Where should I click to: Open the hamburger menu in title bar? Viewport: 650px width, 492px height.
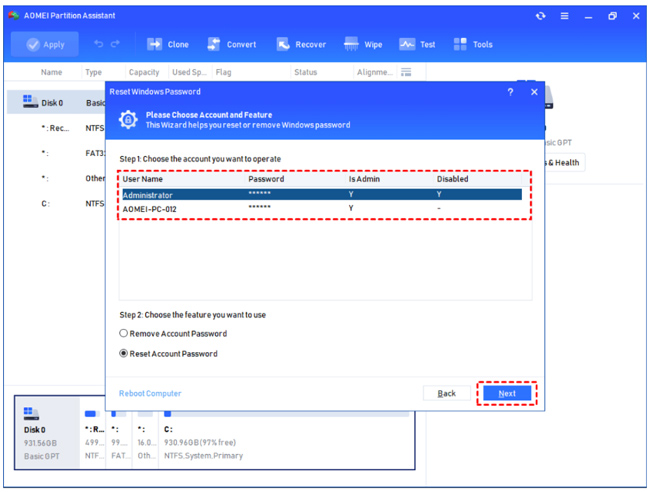tap(565, 16)
